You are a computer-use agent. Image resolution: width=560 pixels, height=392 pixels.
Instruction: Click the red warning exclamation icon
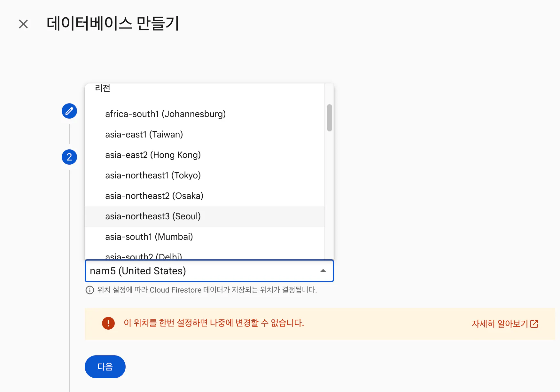108,323
